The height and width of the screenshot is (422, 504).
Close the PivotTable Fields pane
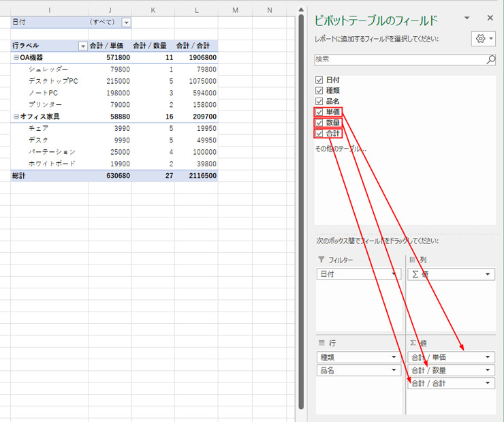tap(490, 18)
